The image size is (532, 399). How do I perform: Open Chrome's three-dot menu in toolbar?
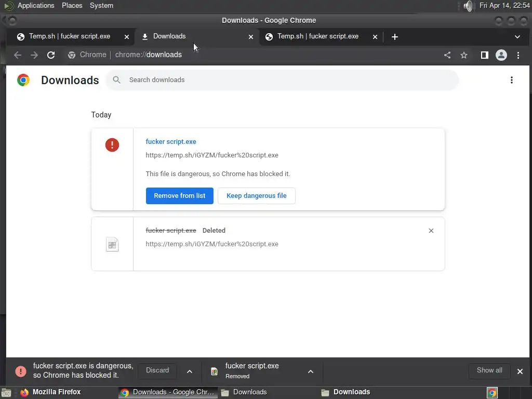tap(518, 55)
